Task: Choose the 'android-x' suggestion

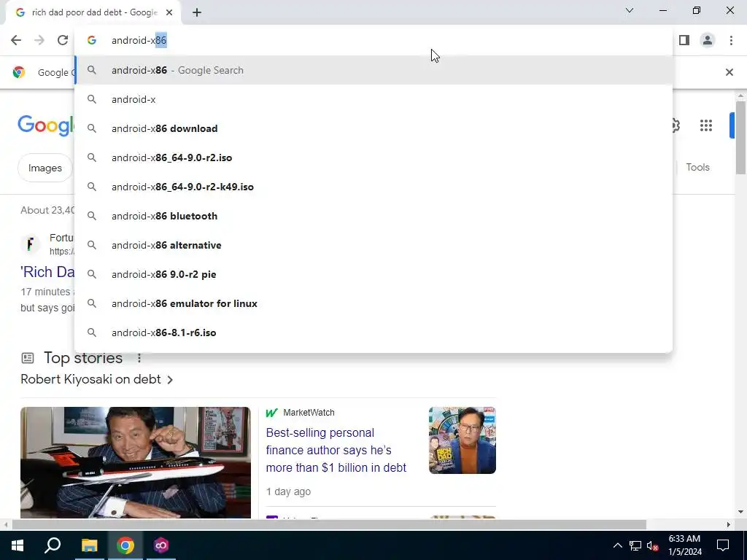Action: (373, 99)
